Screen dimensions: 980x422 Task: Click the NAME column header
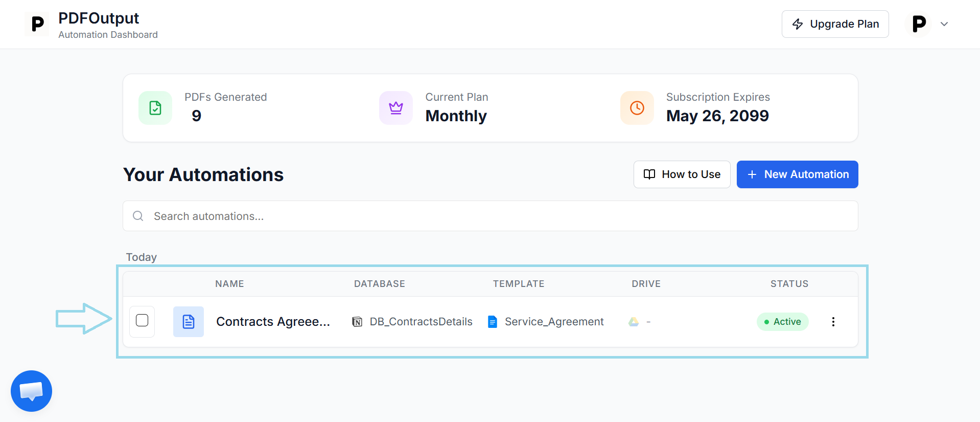coord(229,284)
